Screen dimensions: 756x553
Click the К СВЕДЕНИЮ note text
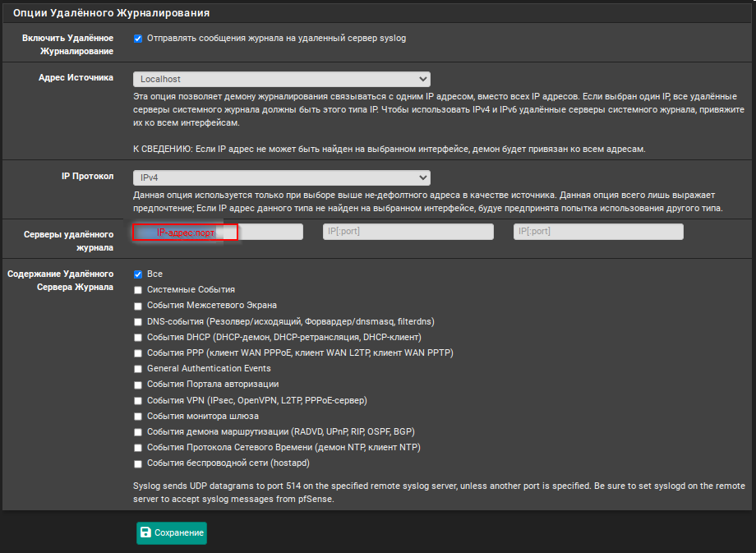coord(389,150)
